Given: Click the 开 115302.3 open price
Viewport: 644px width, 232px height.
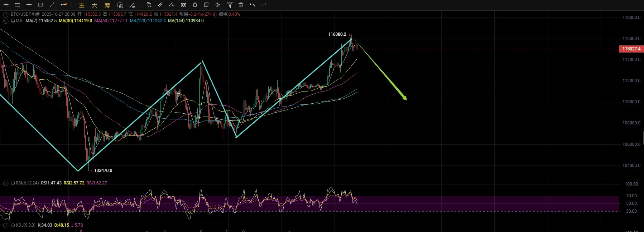Looking at the screenshot, I should [89, 14].
